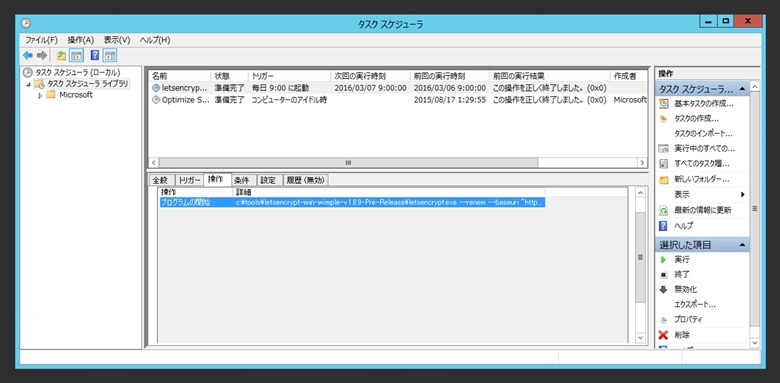Click detail pane vertical scrollbar thumb
The width and height of the screenshot is (780, 383).
640,257
